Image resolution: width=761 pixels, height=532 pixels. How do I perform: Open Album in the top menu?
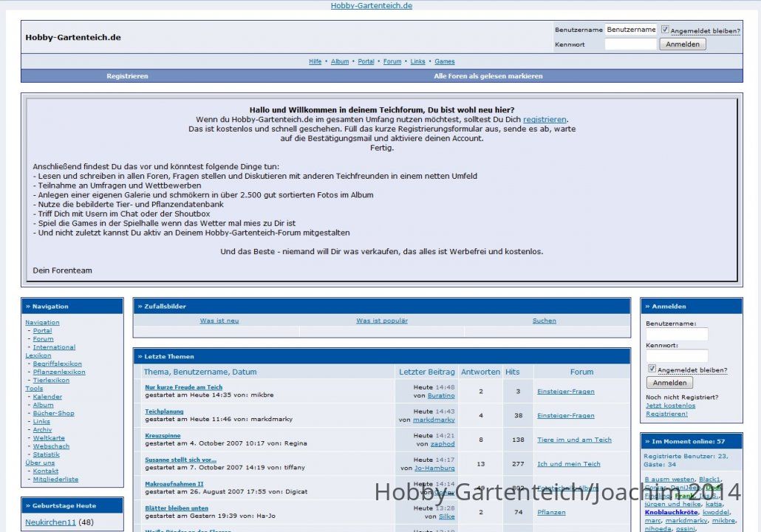(340, 61)
